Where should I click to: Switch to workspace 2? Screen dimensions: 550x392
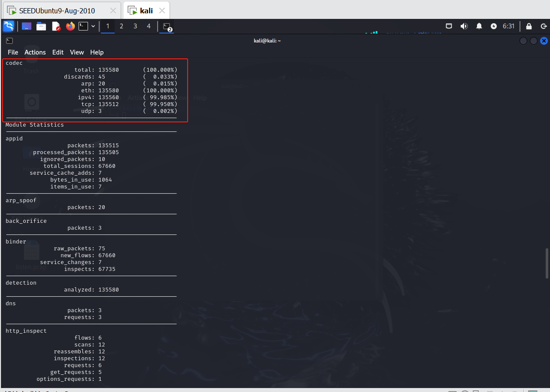click(122, 26)
